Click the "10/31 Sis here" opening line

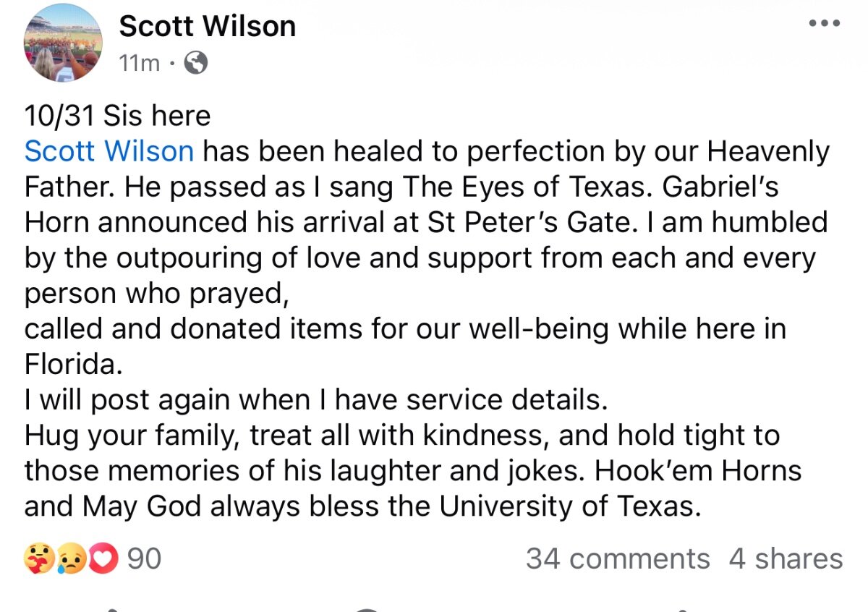[118, 116]
